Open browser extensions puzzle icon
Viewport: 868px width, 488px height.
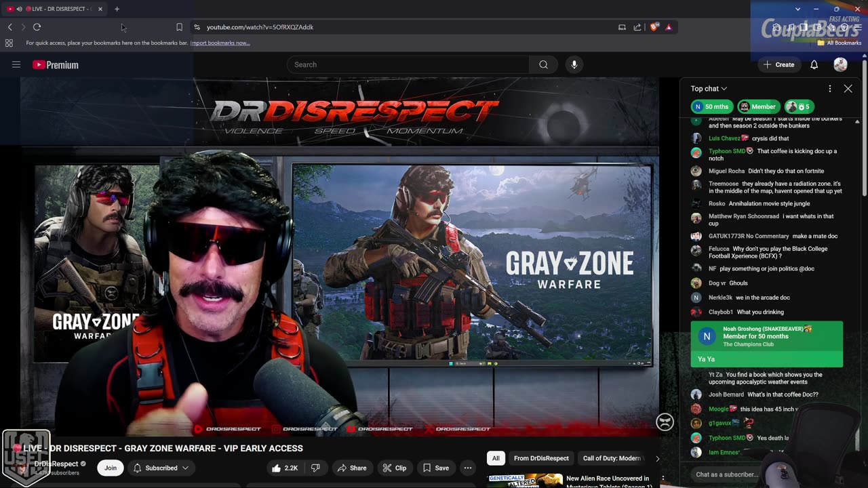click(x=778, y=27)
